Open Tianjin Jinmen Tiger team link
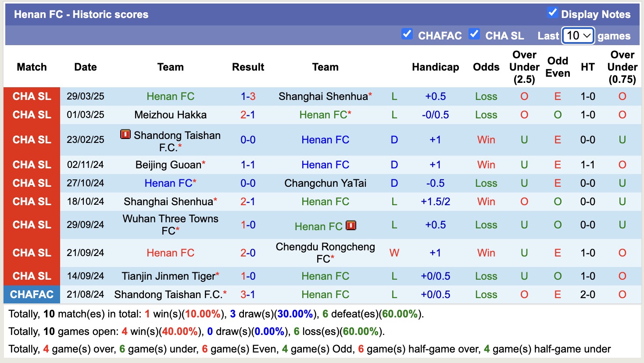The image size is (644, 363). click(168, 276)
